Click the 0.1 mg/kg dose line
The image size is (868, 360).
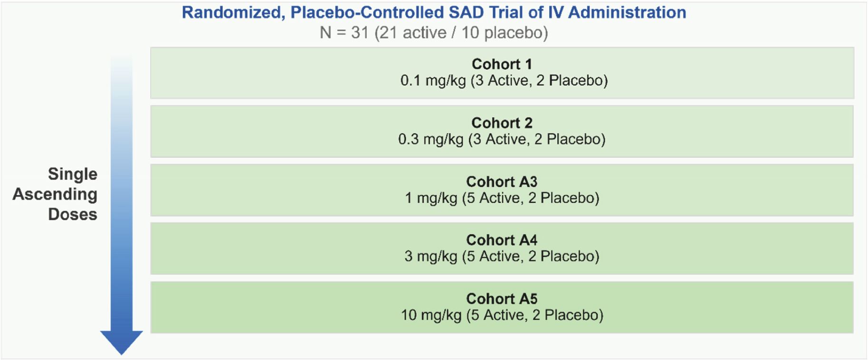(x=504, y=81)
